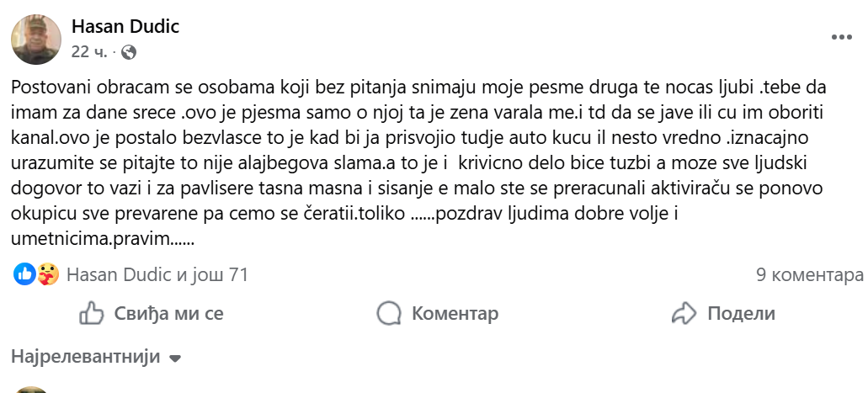Open the 'Најрелевантнији' comment sort dropdown
The width and height of the screenshot is (868, 393).
coord(85,357)
